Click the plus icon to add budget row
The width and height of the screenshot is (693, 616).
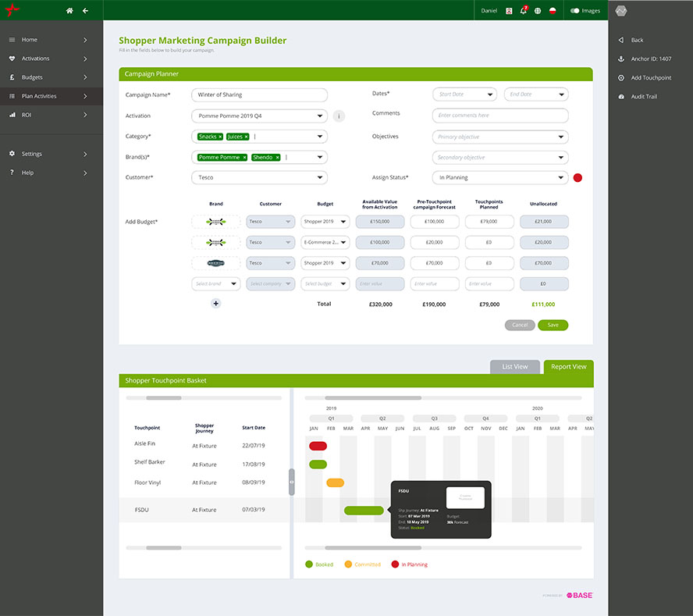[x=216, y=303]
